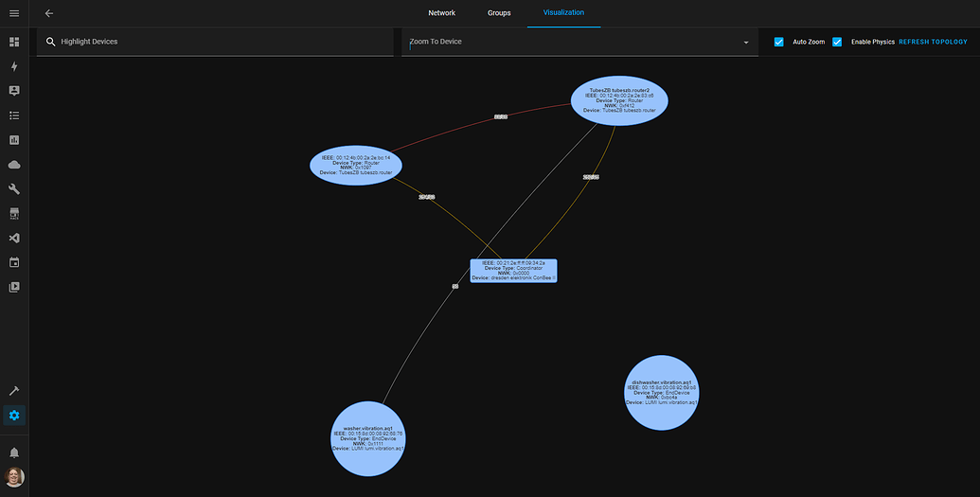980x497 pixels.
Task: Open the wrench sidebar icon
Action: 14,188
